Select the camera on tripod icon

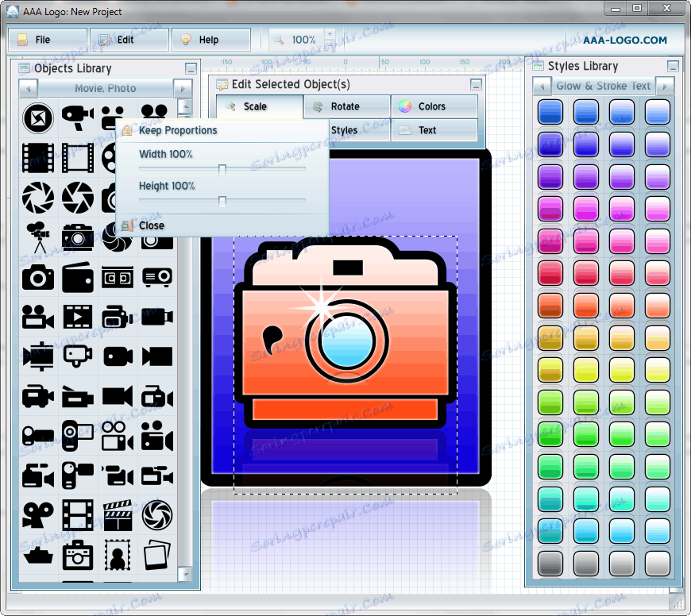tap(38, 237)
